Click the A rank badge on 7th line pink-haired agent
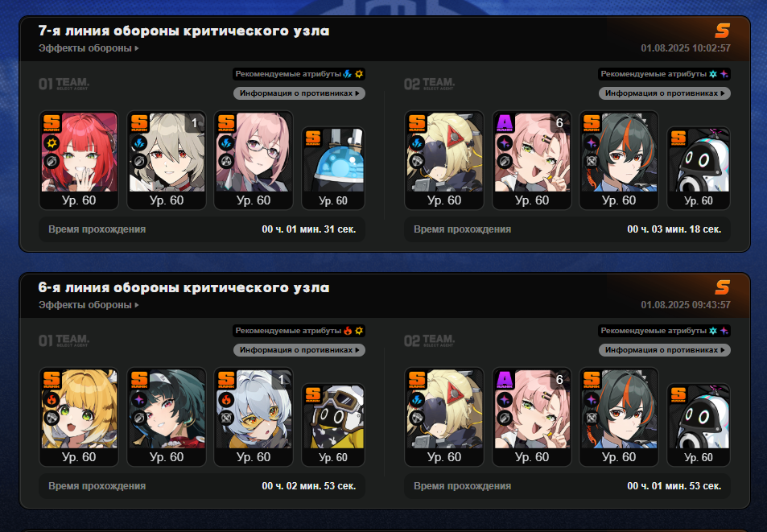The image size is (767, 532). pos(504,122)
